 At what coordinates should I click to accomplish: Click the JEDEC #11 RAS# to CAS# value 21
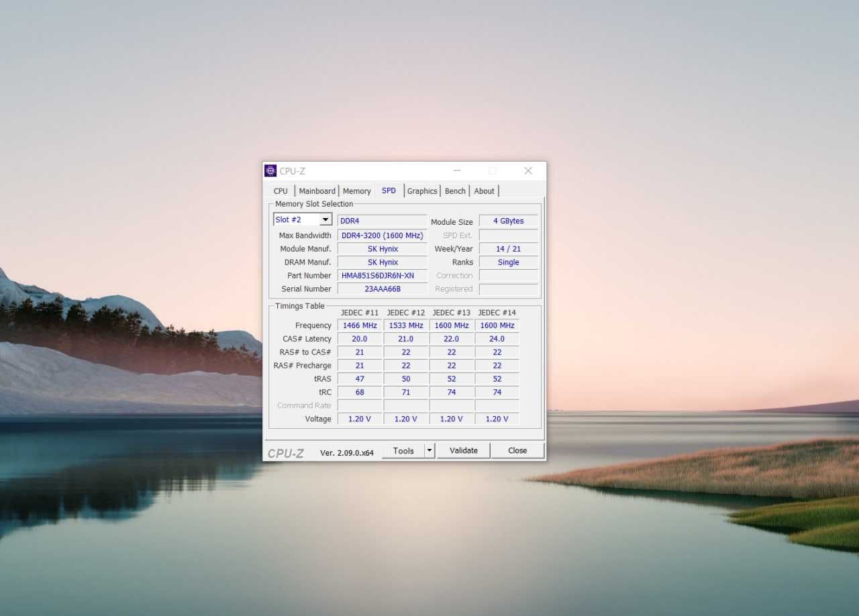coord(360,352)
